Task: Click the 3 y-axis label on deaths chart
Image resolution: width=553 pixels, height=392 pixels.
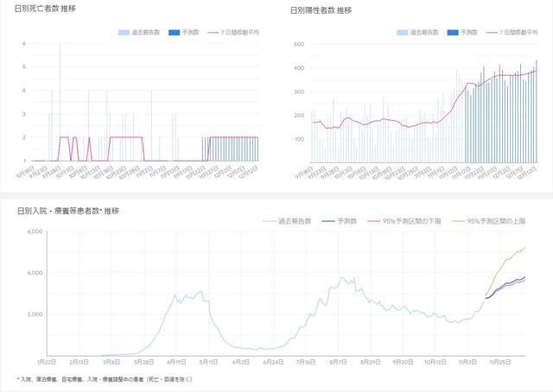Action: (24, 114)
